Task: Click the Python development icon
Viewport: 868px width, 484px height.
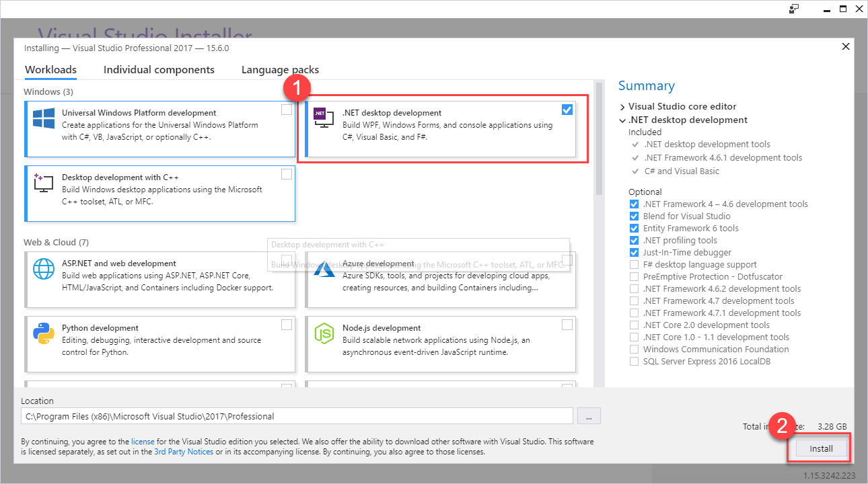Action: [43, 335]
